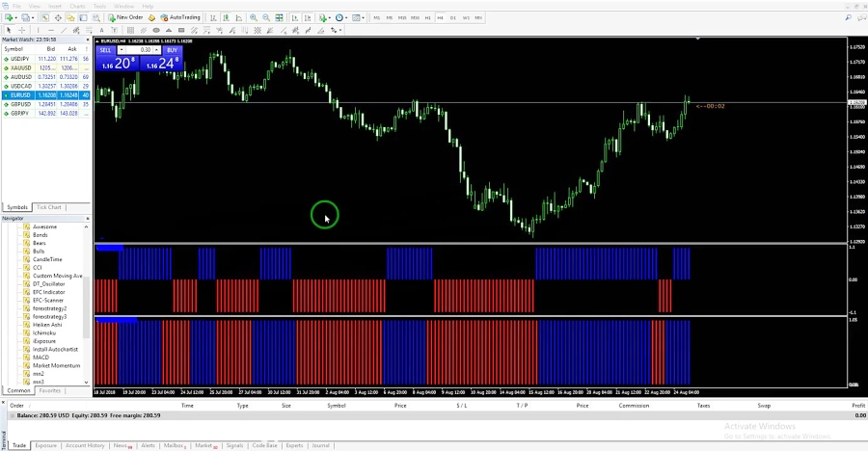This screenshot has width=868, height=451.
Task: Select the text 'A' tool
Action: [x=102, y=30]
